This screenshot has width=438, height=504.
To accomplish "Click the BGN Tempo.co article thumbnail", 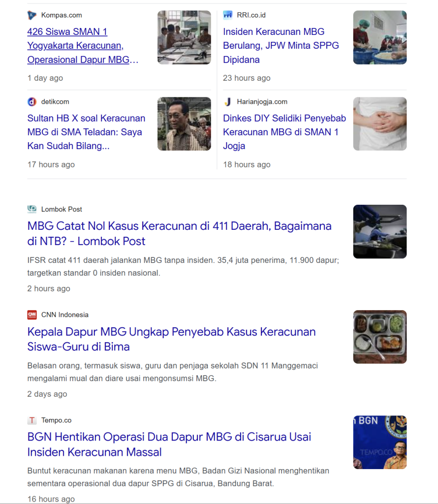I will click(379, 442).
